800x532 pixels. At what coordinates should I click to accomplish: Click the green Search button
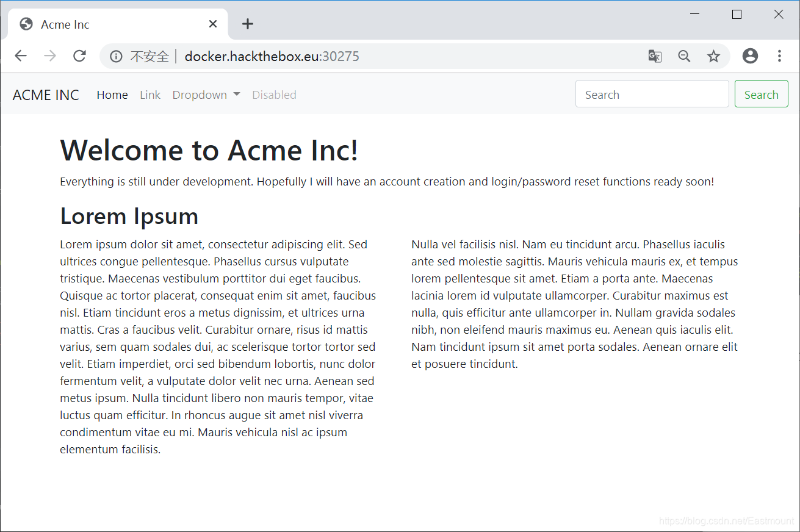761,94
